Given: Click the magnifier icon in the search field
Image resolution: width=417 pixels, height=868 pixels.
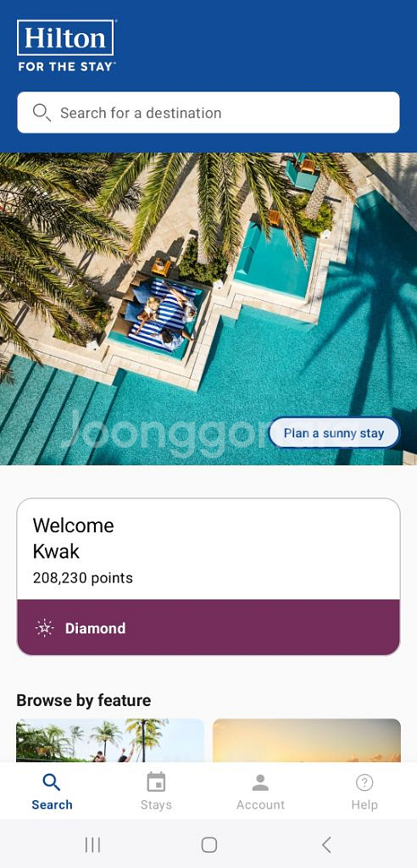Looking at the screenshot, I should point(42,113).
